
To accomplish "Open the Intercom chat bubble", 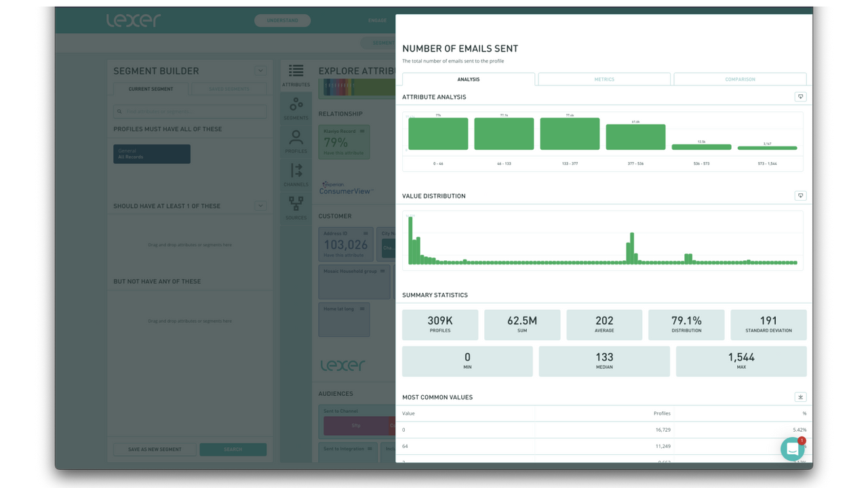I will pos(792,449).
